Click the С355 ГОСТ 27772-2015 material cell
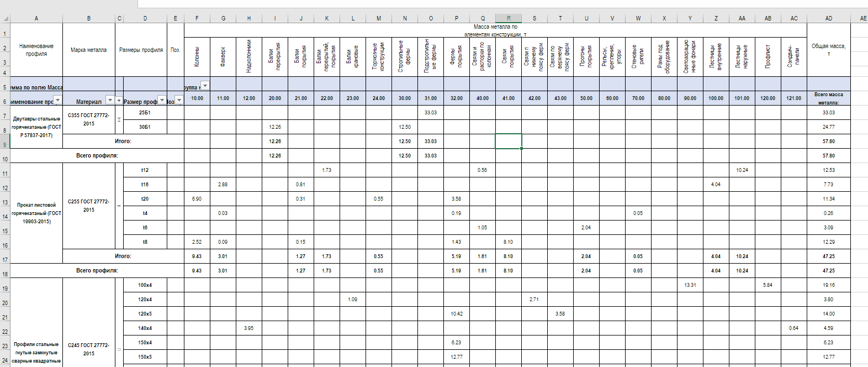The width and height of the screenshot is (868, 367). click(x=89, y=119)
